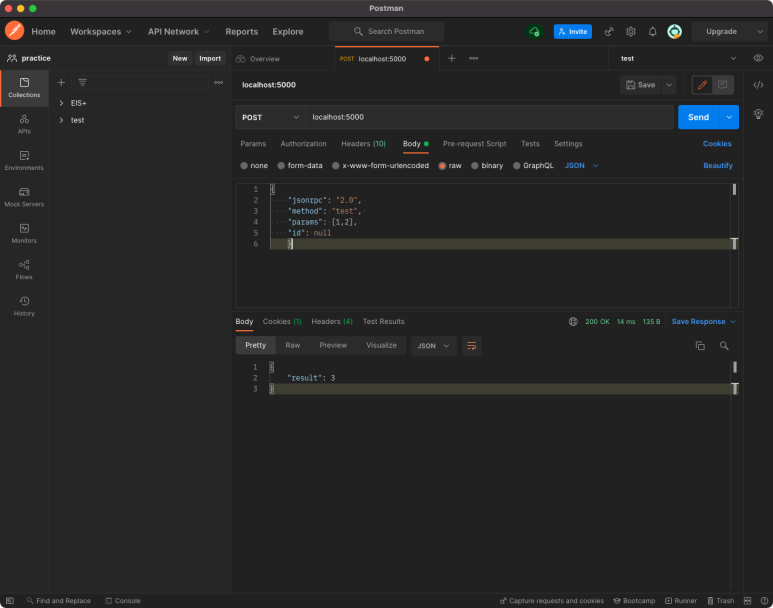This screenshot has width=773, height=608.
Task: Open the help icon in status bar
Action: pos(764,601)
